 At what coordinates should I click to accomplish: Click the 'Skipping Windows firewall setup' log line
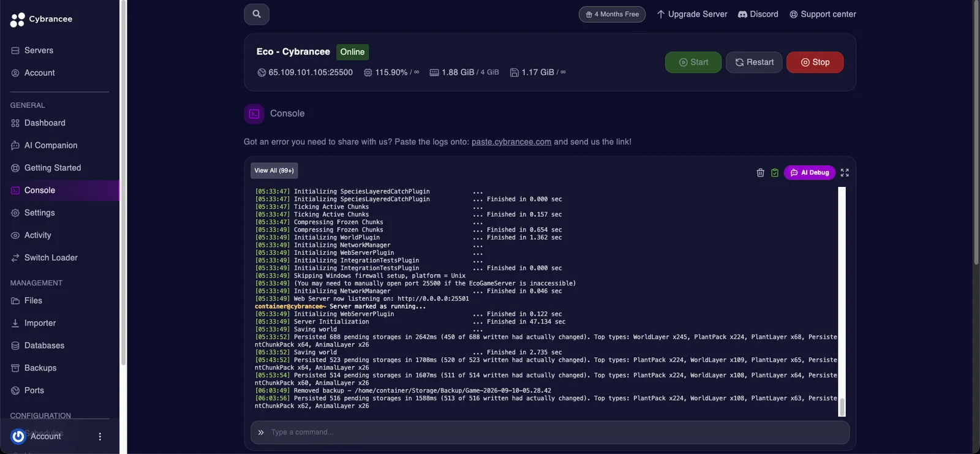coord(360,276)
